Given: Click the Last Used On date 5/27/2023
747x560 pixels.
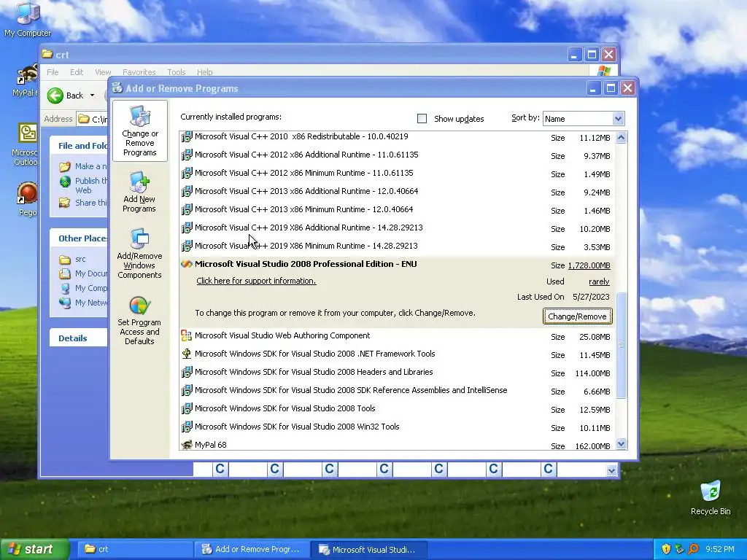Looking at the screenshot, I should [x=591, y=297].
